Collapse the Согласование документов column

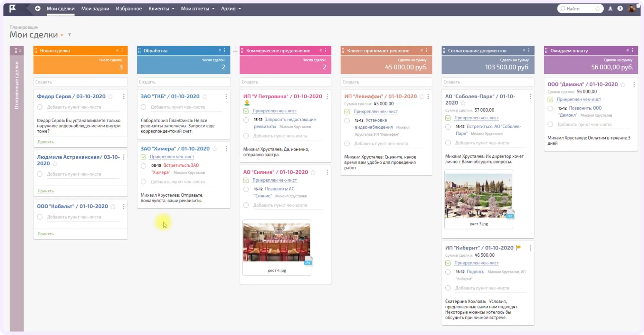(x=524, y=50)
